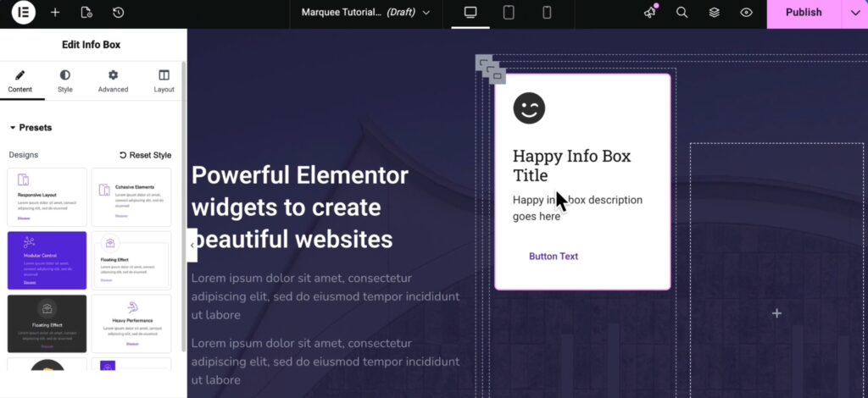Image resolution: width=868 pixels, height=398 pixels.
Task: Open the revision history icon
Action: 118,13
